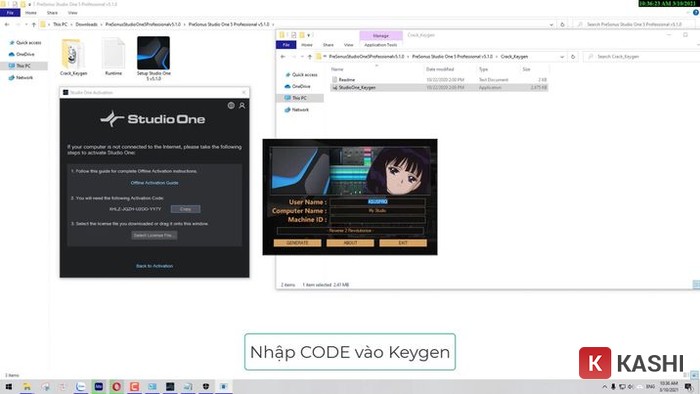Select the Crack_Keygen folder in back Explorer window
This screenshot has width=700, height=394.
(x=73, y=57)
